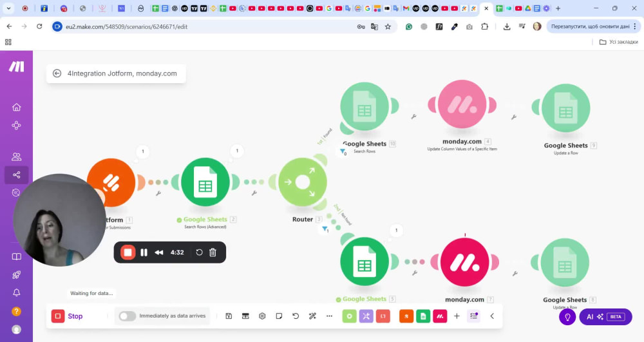Click the pink monday.com favorite
644x342 pixels.
click(x=440, y=316)
